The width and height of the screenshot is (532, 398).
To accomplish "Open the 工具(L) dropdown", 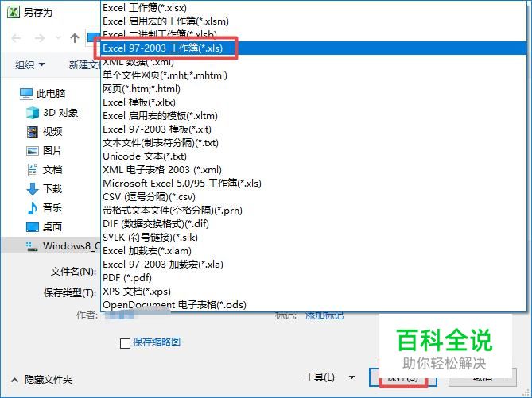I will pos(329,377).
